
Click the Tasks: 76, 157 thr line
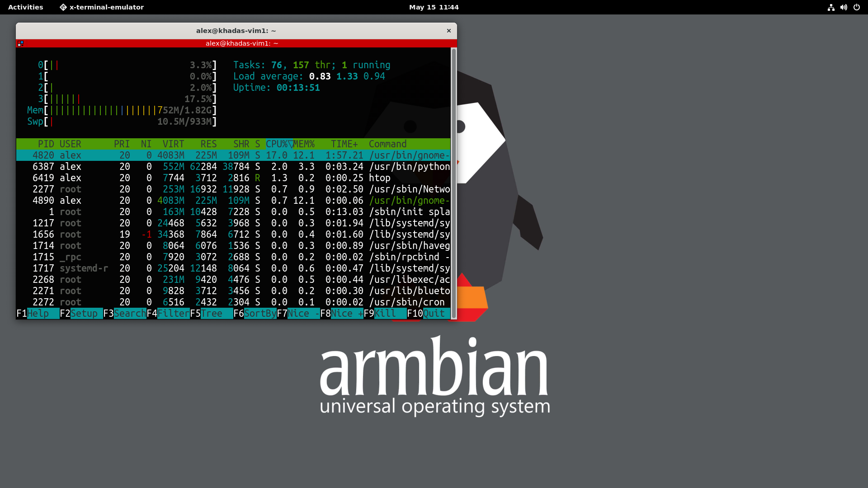pos(312,65)
